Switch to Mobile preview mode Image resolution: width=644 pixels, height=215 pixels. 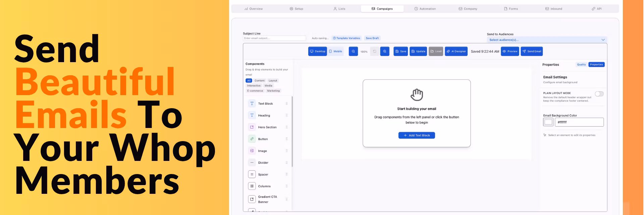point(335,51)
